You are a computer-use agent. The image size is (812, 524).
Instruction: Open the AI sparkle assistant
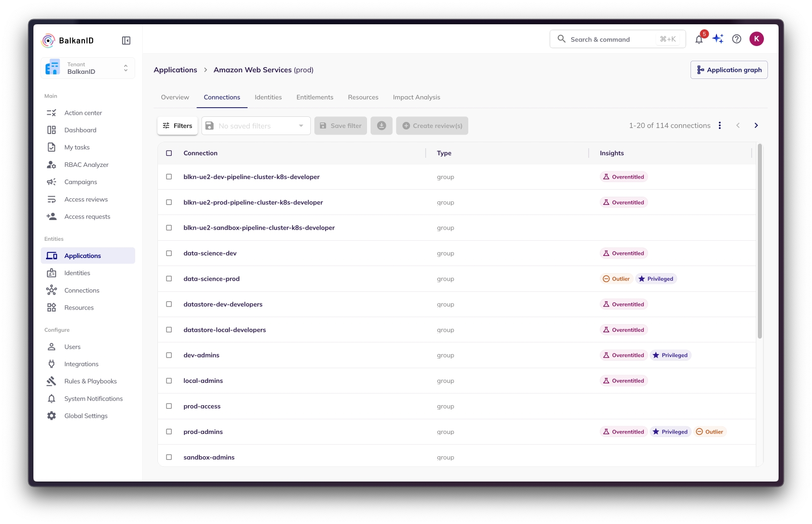coord(718,39)
